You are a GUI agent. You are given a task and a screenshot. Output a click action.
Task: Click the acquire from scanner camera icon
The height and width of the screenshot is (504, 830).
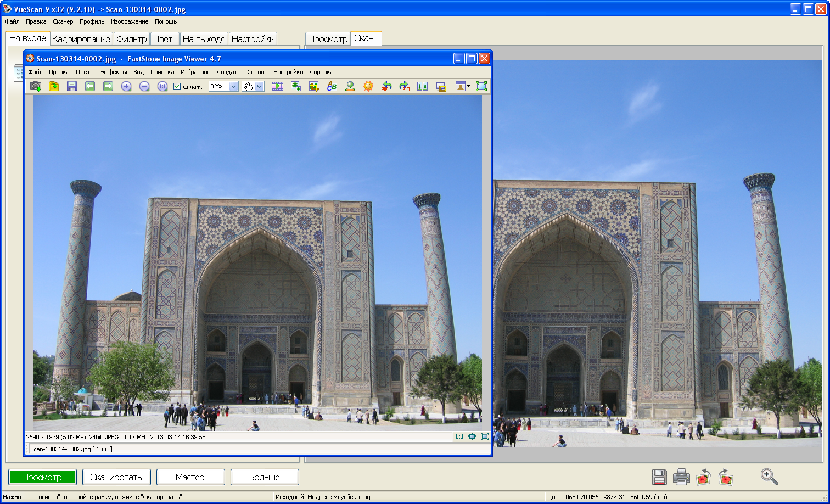pos(36,86)
